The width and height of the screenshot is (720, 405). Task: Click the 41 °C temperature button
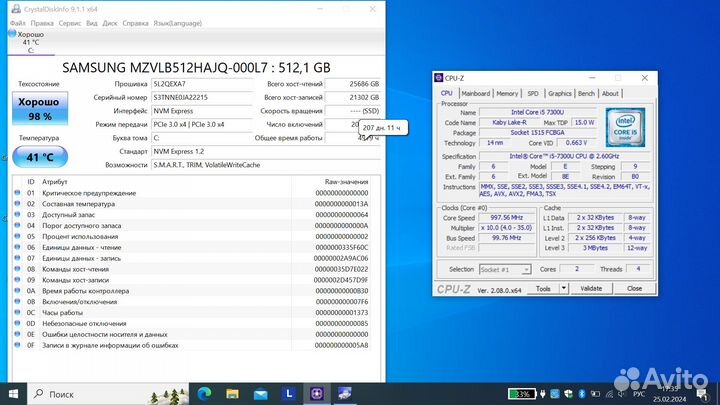[40, 157]
